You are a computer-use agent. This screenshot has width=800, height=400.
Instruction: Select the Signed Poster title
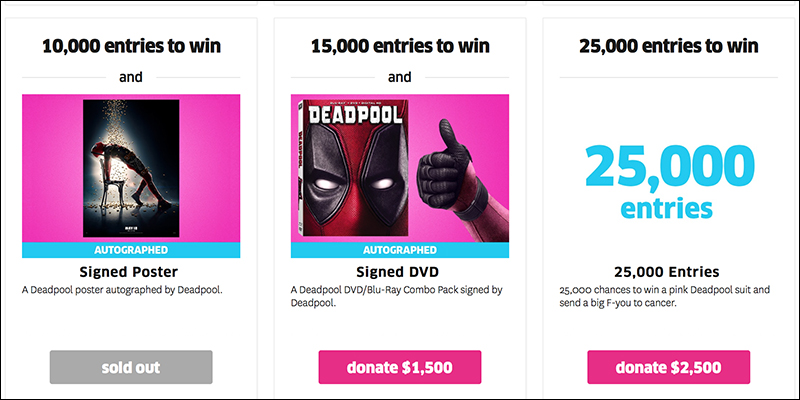(129, 271)
